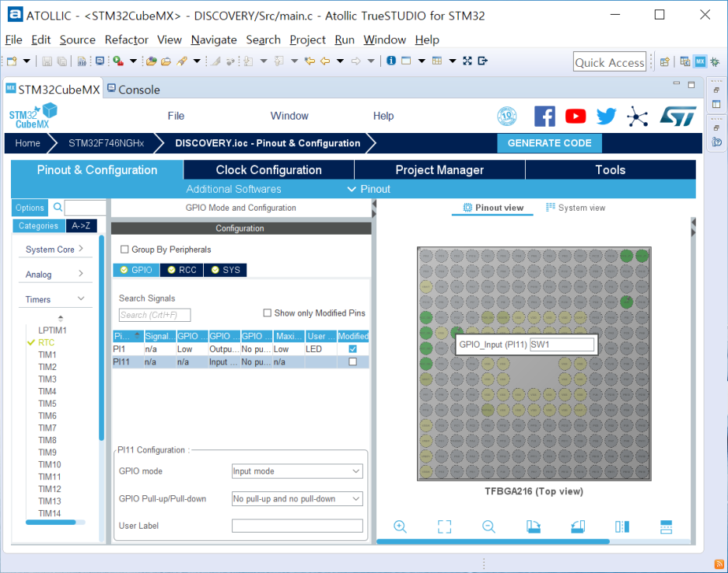The image size is (728, 573).
Task: Click the Search Signals input field
Action: [x=155, y=315]
